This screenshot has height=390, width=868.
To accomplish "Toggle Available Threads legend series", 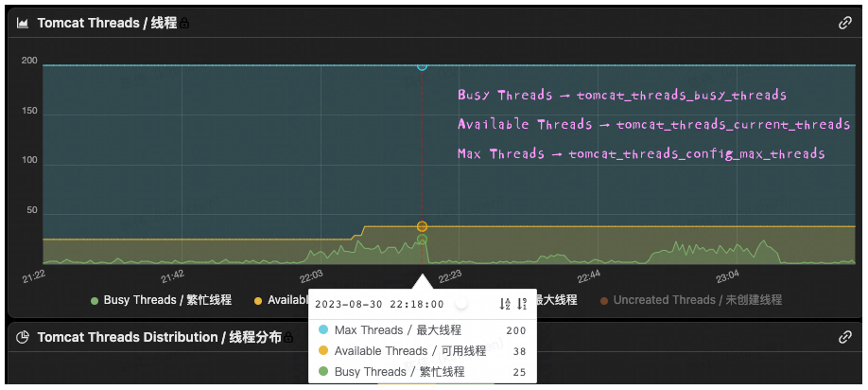I will [281, 300].
